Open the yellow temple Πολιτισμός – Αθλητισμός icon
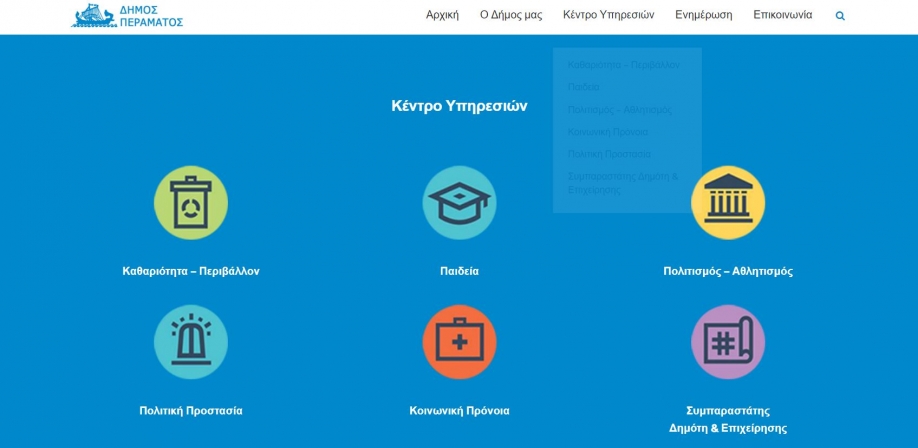This screenshot has width=918, height=448. pyautogui.click(x=728, y=203)
